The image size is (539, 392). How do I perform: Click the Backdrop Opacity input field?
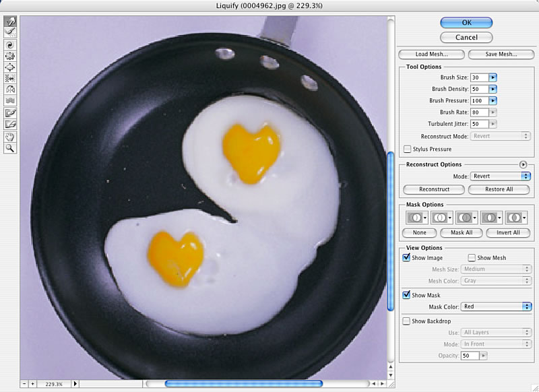[x=470, y=356]
